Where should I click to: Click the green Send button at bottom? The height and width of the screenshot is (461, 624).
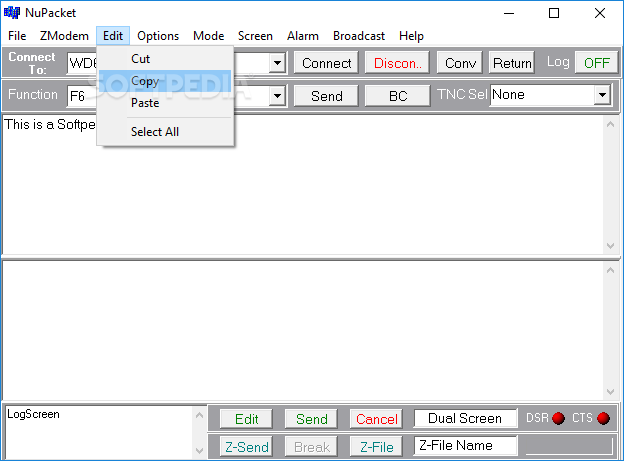pyautogui.click(x=311, y=419)
